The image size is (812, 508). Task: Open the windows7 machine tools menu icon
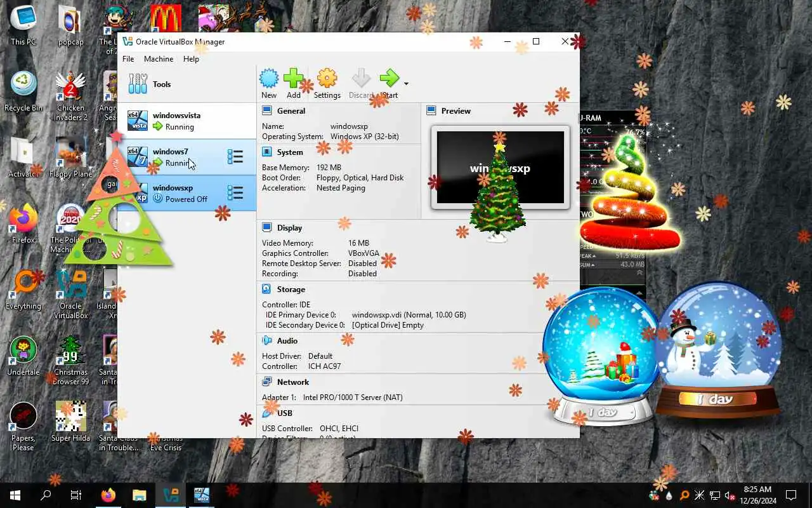(235, 157)
